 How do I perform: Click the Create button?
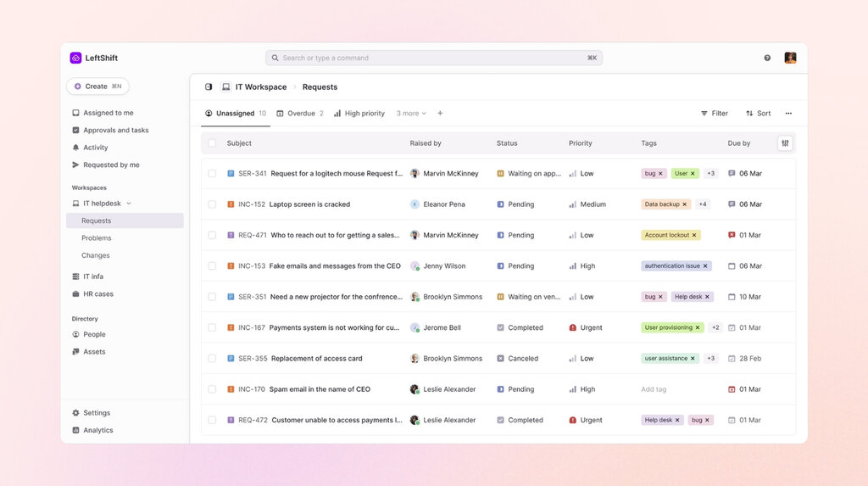[97, 86]
